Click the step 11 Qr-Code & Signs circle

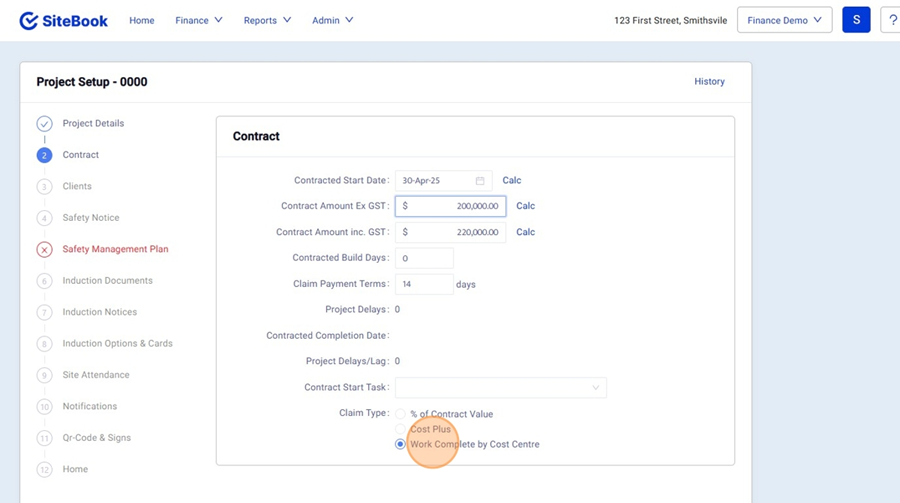pyautogui.click(x=44, y=438)
